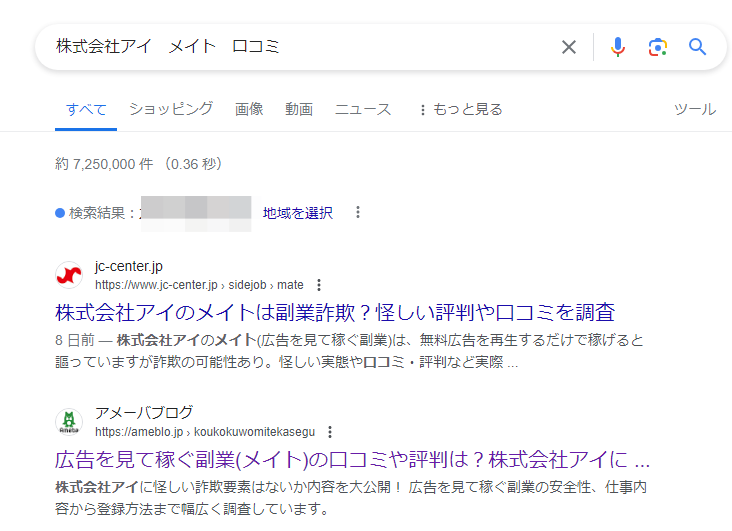Expand the もっと見る menu
Screen dimensions: 732x531
(x=461, y=109)
